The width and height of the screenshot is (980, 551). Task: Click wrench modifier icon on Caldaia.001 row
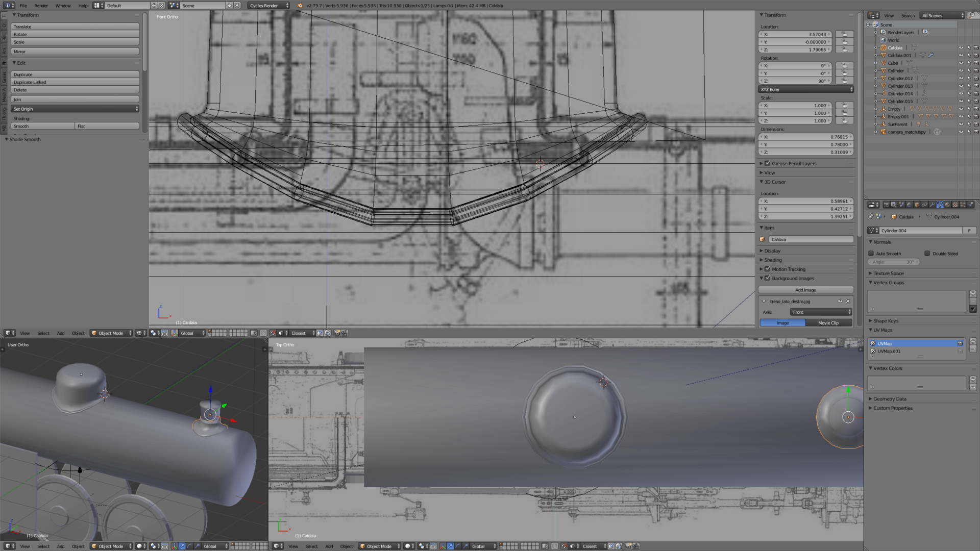click(930, 55)
